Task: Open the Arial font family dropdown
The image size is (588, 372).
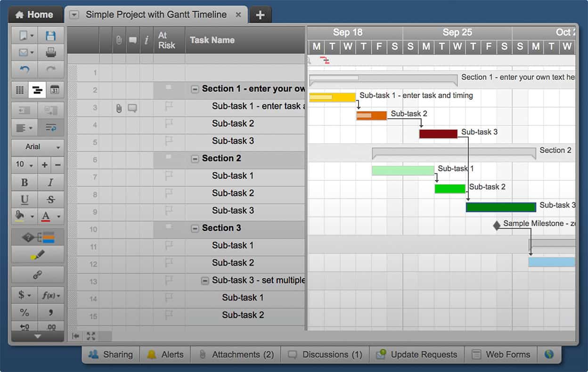Action: point(38,147)
